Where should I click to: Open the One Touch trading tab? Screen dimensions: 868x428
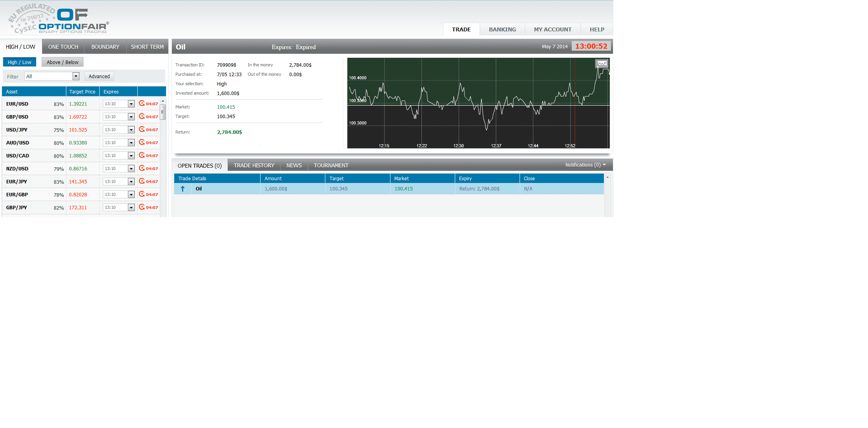coord(63,47)
